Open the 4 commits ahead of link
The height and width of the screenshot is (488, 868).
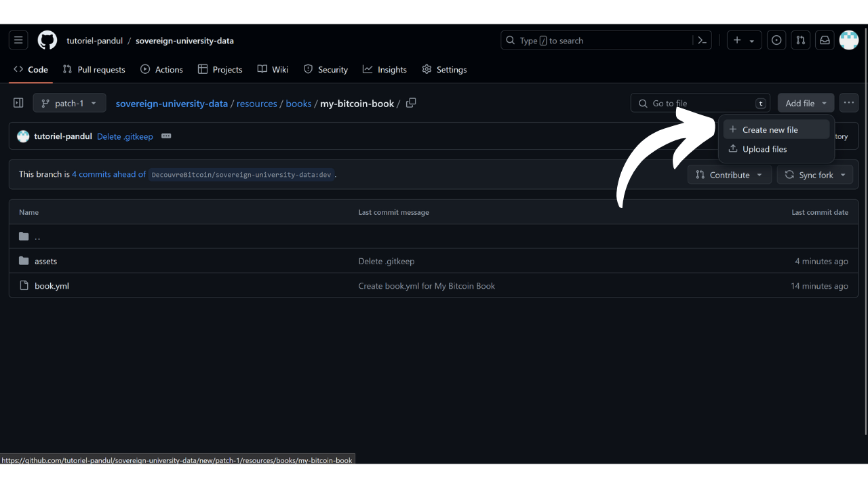click(x=108, y=174)
